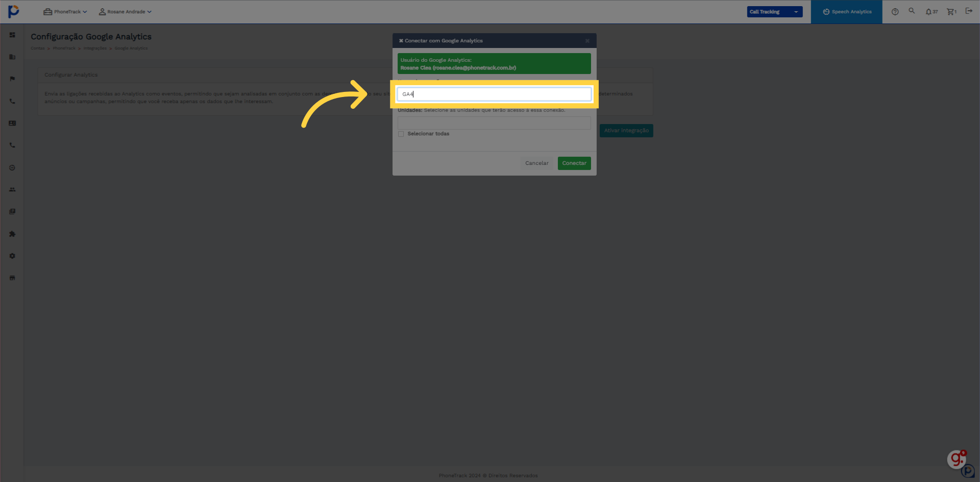Switch to the Speech Analytics tab
The width and height of the screenshot is (980, 482).
click(x=847, y=12)
